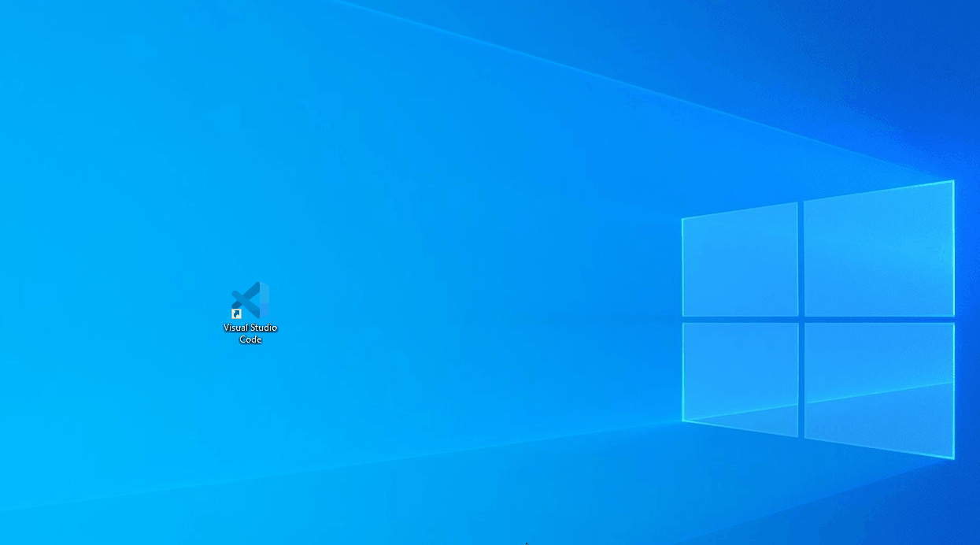The image size is (980, 545).
Task: Click the horizontal divider between left logo panes
Action: [740, 319]
